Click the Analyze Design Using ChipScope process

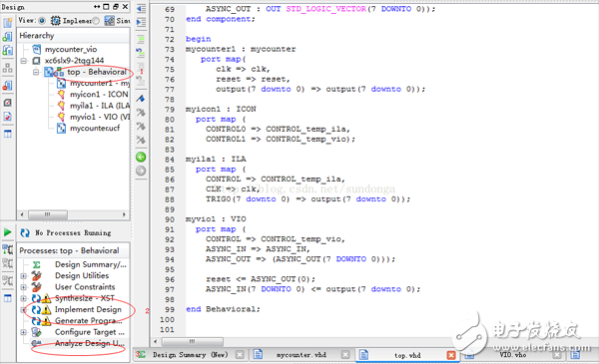90,343
